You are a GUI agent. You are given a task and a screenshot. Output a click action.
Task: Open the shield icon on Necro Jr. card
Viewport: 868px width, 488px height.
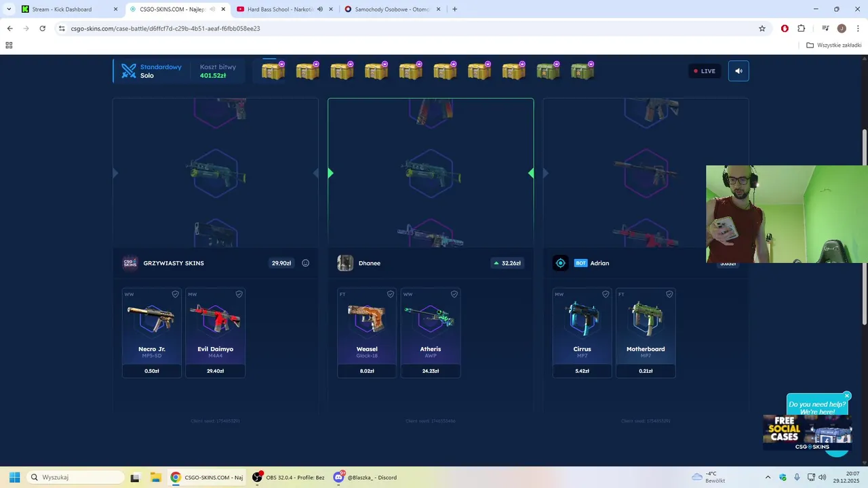pos(175,294)
